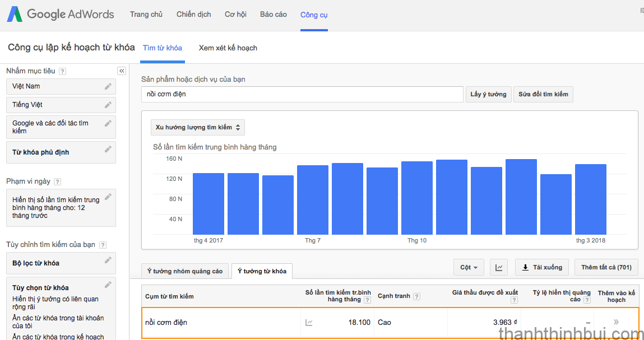Expand the Cột columns dropdown
The width and height of the screenshot is (644, 340).
[x=469, y=267]
